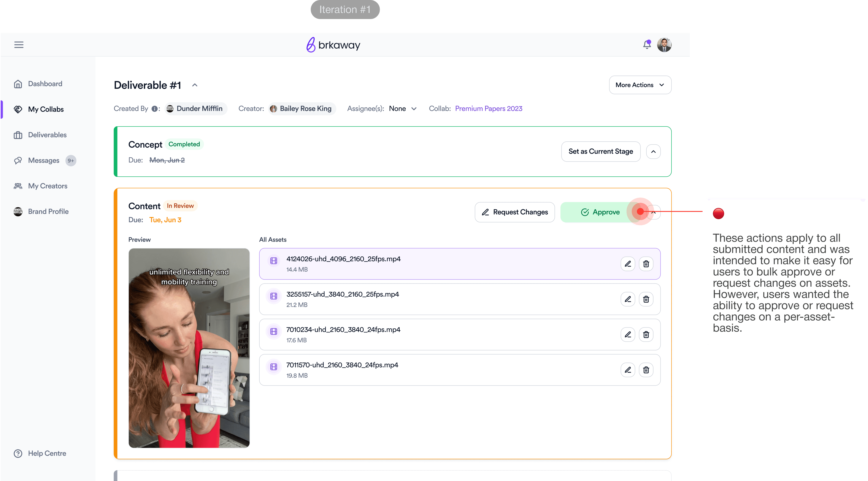The image size is (868, 481).
Task: Click the Completed status badge
Action: [184, 144]
